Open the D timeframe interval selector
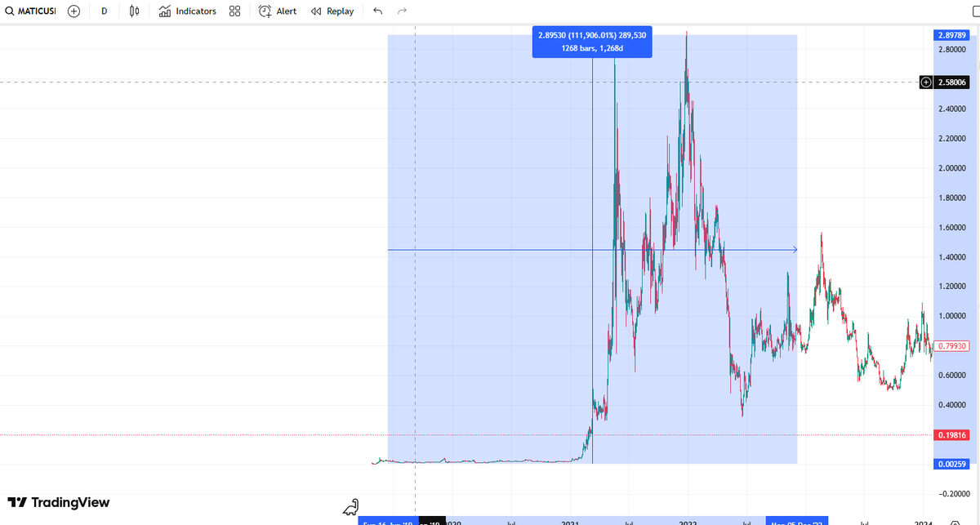The height and width of the screenshot is (525, 980). click(104, 11)
